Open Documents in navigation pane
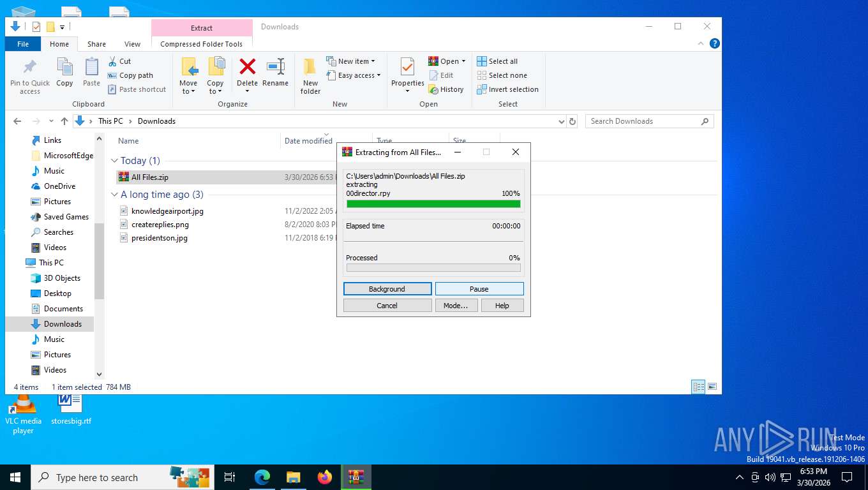 coord(63,309)
